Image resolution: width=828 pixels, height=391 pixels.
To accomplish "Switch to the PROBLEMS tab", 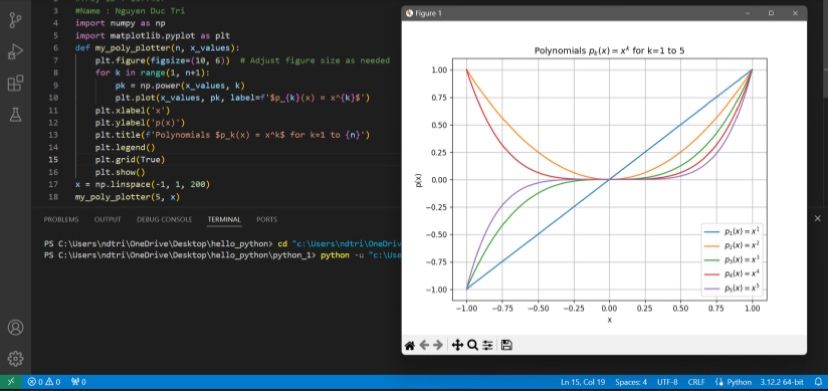I will pos(61,219).
